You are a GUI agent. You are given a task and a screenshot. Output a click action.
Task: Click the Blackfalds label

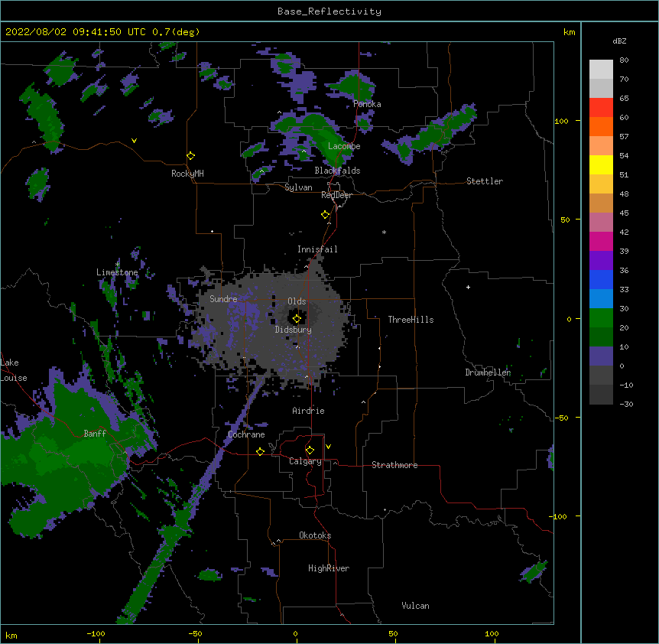pyautogui.click(x=337, y=171)
